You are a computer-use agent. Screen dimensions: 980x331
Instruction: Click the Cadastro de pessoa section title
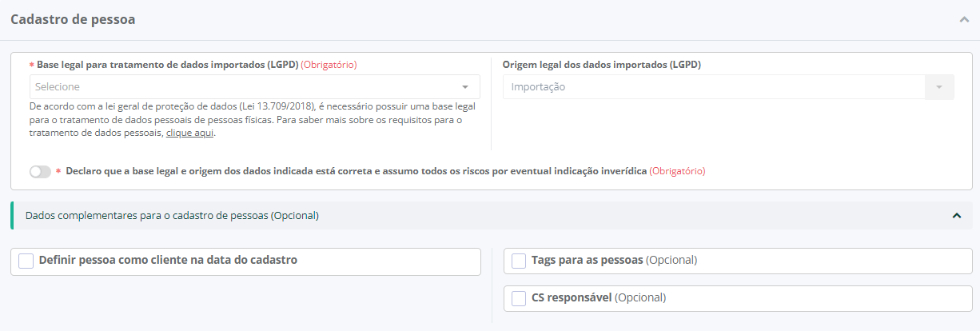tap(73, 20)
